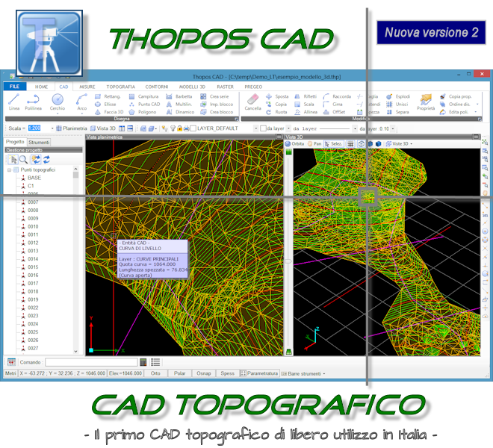The image size is (493, 448).
Task: Toggle grid display in Vista 3D toolbar
Action: tap(350, 143)
